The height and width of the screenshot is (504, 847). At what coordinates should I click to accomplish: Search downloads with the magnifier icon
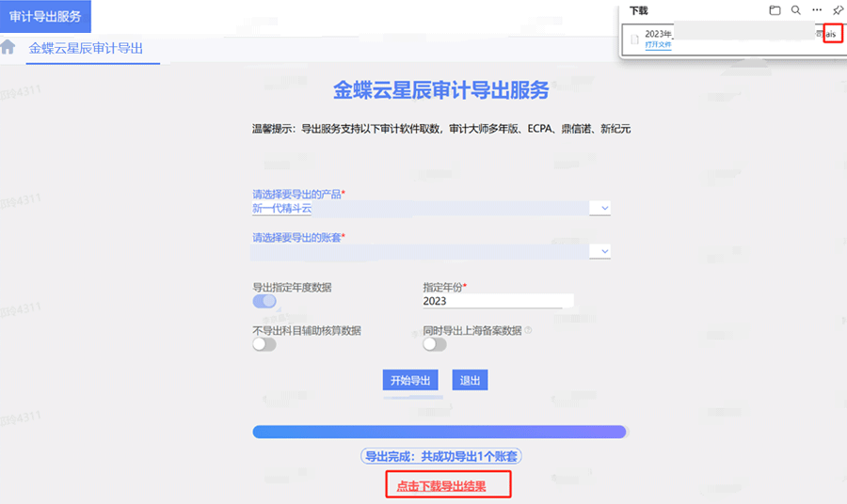tap(795, 10)
